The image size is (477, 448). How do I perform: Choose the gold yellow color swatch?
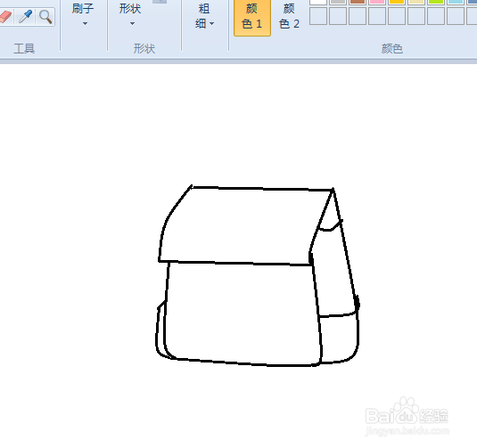coord(397,2)
